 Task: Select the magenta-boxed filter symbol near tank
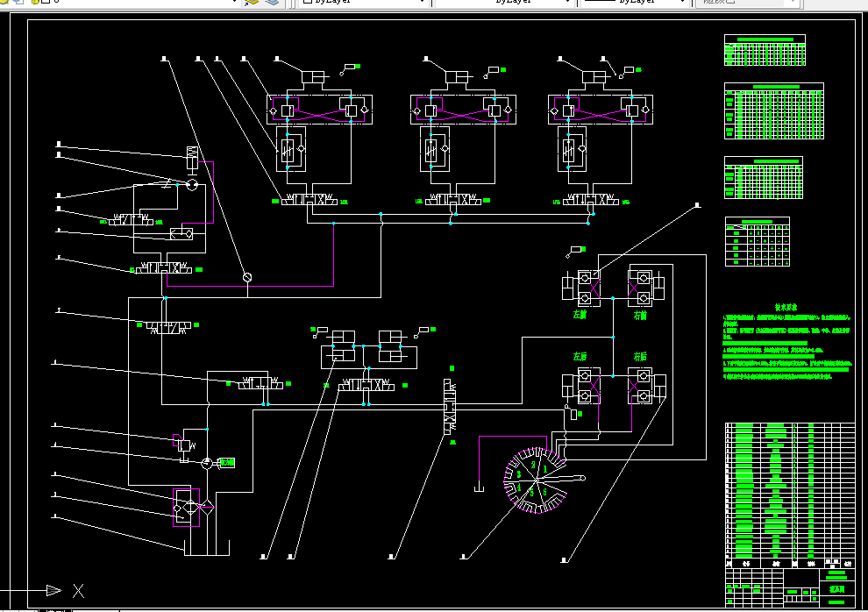(x=186, y=508)
